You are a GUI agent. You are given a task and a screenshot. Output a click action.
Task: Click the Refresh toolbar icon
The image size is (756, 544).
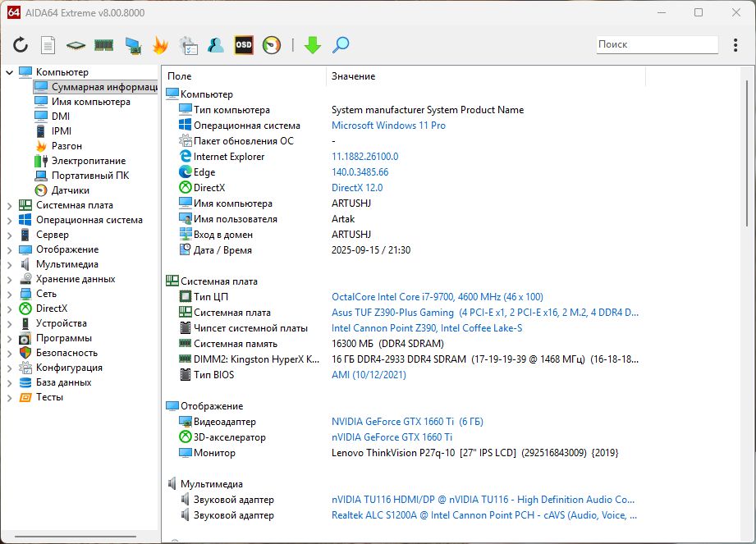point(21,45)
